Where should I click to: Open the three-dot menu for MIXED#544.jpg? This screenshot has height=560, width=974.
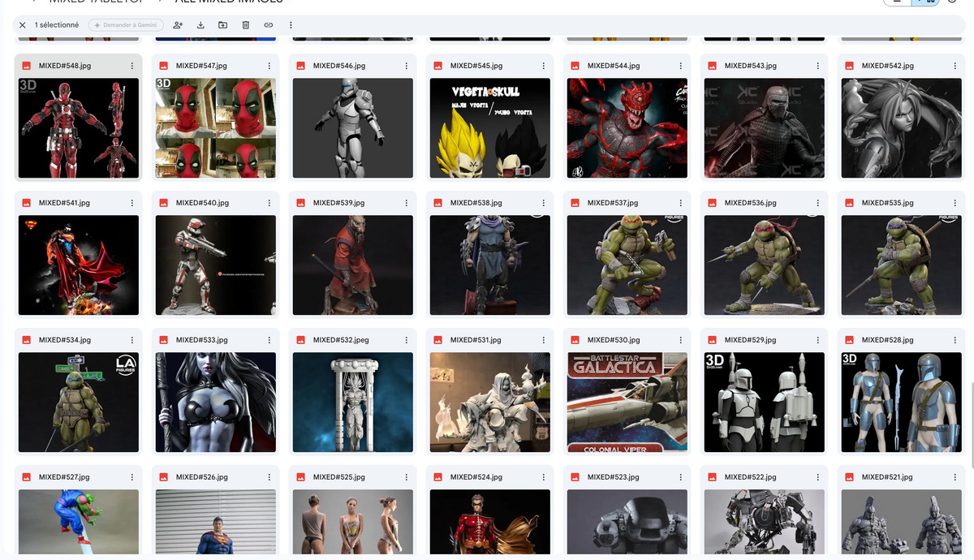[x=681, y=66]
